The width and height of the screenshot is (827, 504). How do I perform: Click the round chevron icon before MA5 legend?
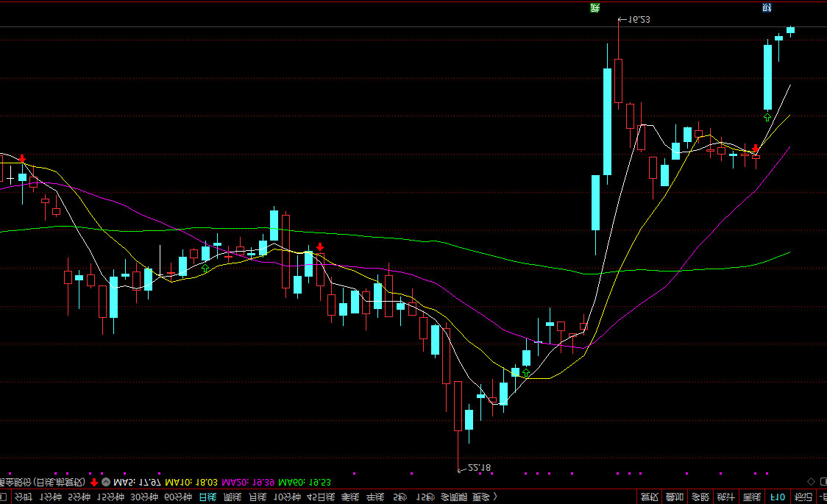pos(106,482)
